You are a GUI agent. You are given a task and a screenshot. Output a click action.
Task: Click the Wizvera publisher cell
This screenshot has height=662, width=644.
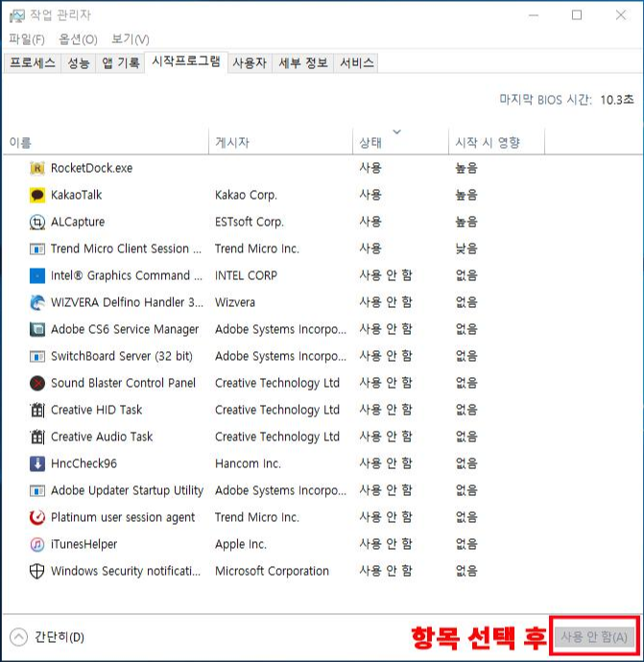pos(235,302)
